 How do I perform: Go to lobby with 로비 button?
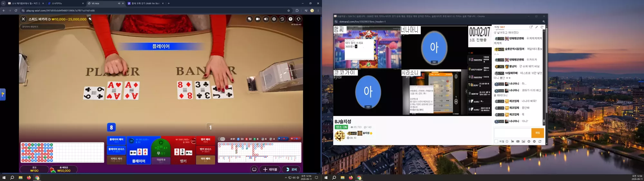click(x=291, y=169)
